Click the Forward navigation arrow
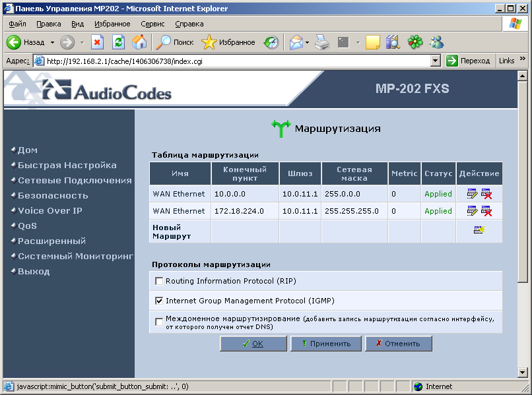The width and height of the screenshot is (532, 395). click(x=67, y=42)
